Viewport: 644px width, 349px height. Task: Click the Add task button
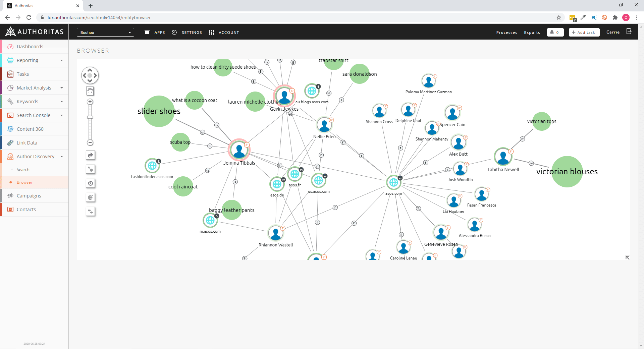(x=584, y=33)
